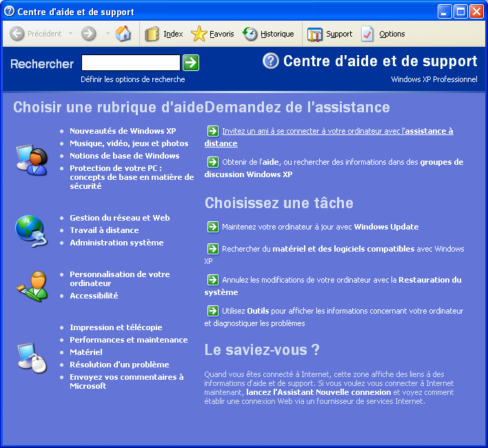This screenshot has width=488, height=448.
Task: Click Rechercher du matériel et logiciels compatibles
Action: [343, 249]
